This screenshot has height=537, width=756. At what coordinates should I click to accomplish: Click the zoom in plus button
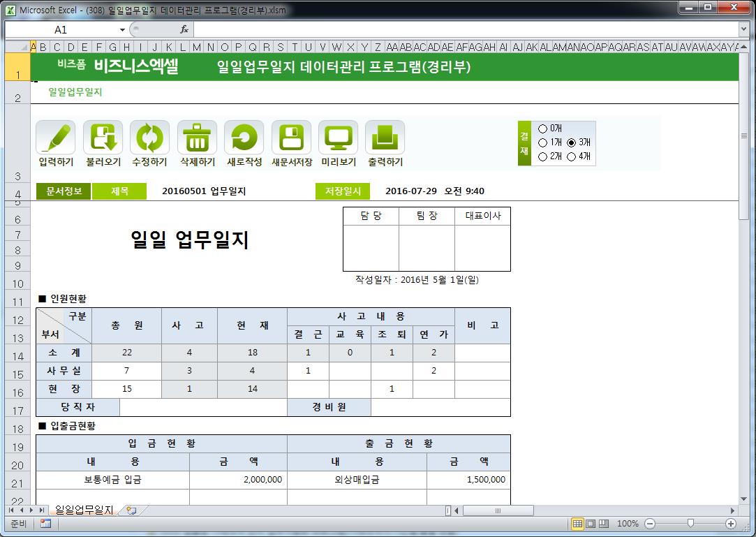(731, 524)
